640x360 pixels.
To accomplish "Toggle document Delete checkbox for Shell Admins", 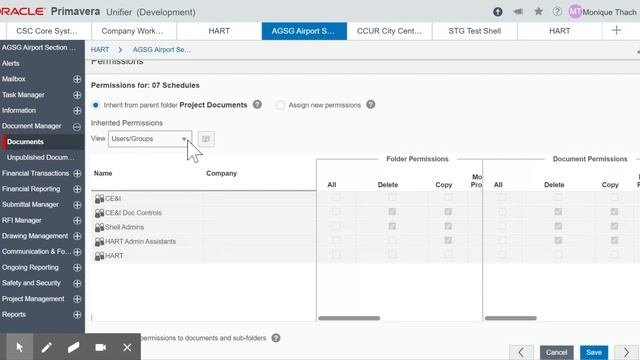I will (558, 226).
